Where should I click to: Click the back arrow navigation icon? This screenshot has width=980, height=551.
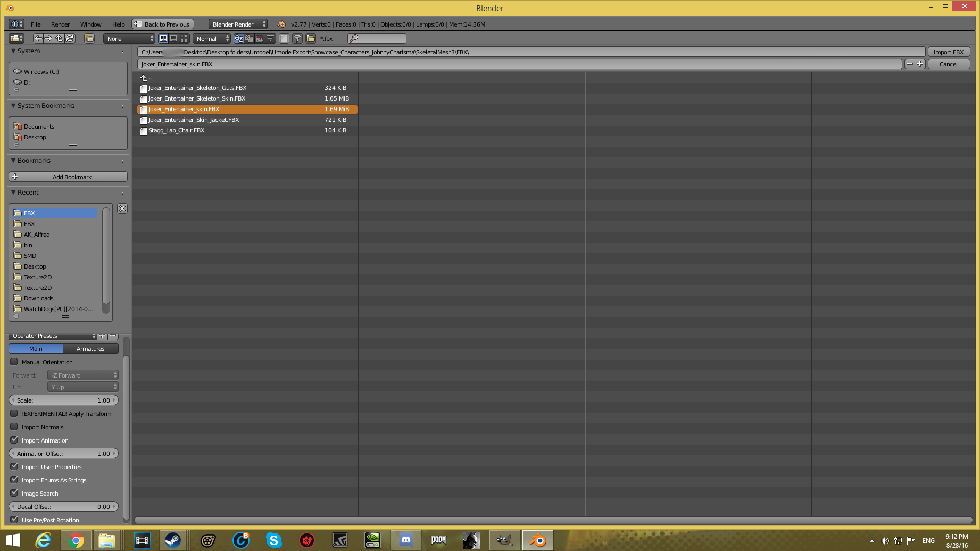point(38,38)
